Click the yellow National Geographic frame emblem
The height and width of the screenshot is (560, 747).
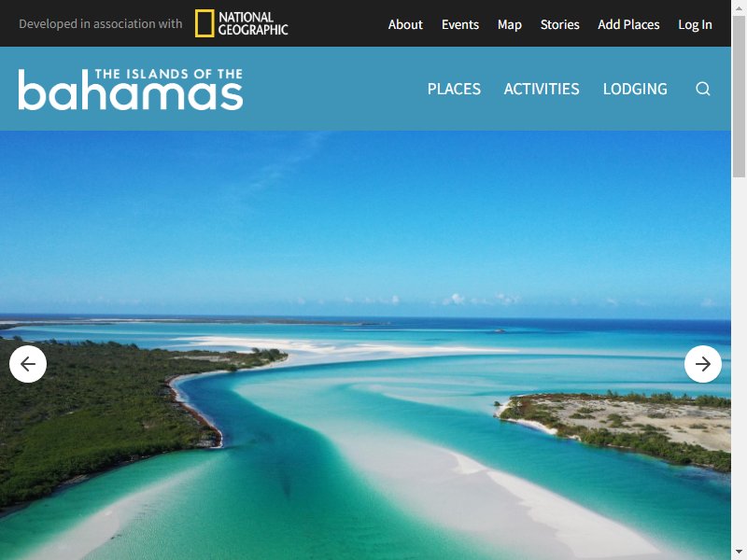[204, 23]
